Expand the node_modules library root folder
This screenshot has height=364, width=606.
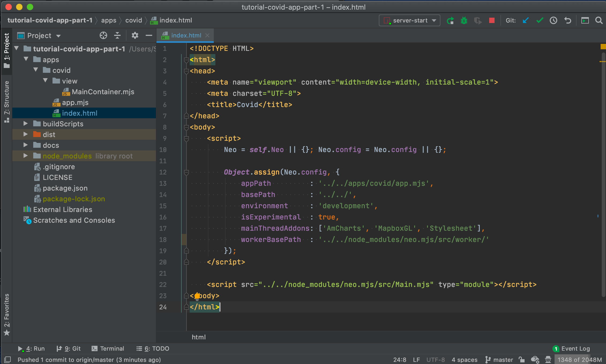click(25, 156)
